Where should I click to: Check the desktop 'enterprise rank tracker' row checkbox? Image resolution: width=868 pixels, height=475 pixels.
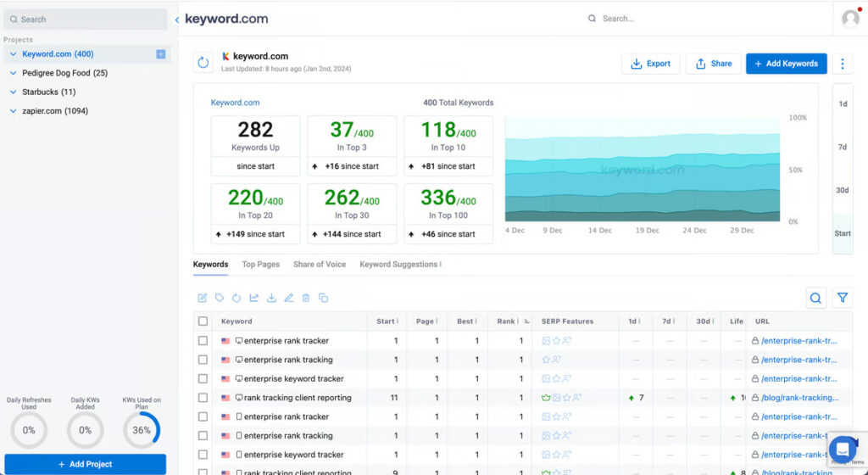coord(203,340)
